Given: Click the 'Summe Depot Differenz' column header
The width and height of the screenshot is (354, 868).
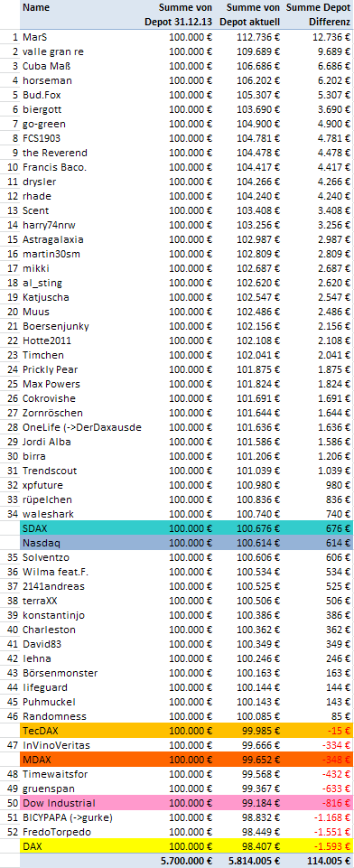Looking at the screenshot, I should pos(319,15).
